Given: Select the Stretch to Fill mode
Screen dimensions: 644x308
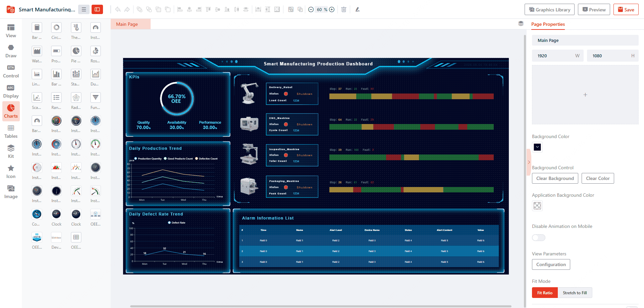Looking at the screenshot, I should [x=575, y=293].
